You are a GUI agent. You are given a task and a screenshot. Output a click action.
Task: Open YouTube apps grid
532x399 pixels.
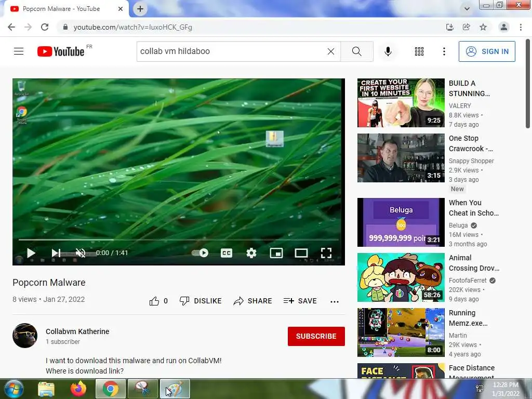[x=419, y=51]
